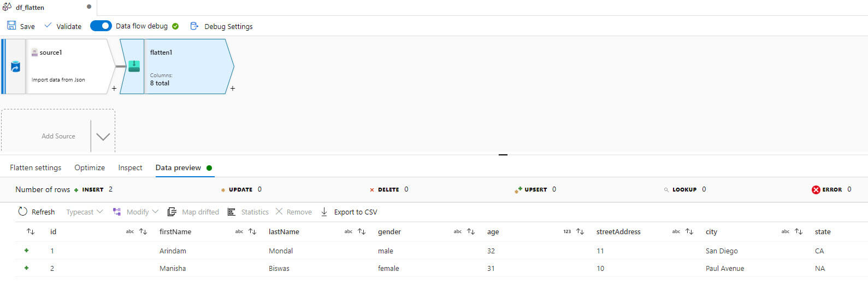Expand the Add Source dropdown chevron

pyautogui.click(x=103, y=136)
